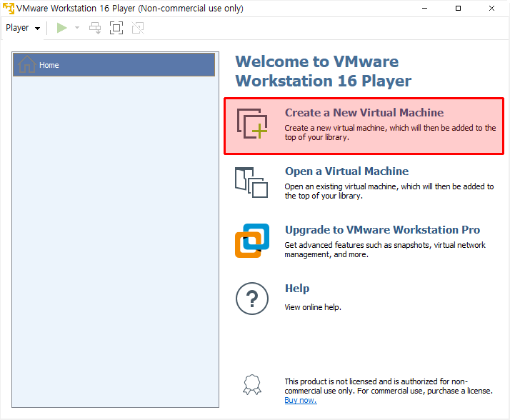Image resolution: width=510 pixels, height=420 pixels.
Task: Click the VMware logo in title bar
Action: (x=9, y=8)
